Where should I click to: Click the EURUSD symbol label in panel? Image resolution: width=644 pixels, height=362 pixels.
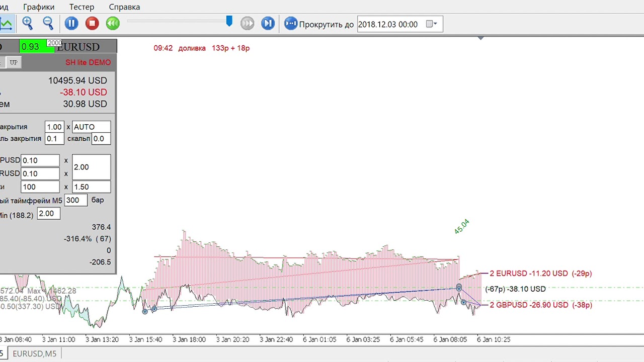coord(78,47)
